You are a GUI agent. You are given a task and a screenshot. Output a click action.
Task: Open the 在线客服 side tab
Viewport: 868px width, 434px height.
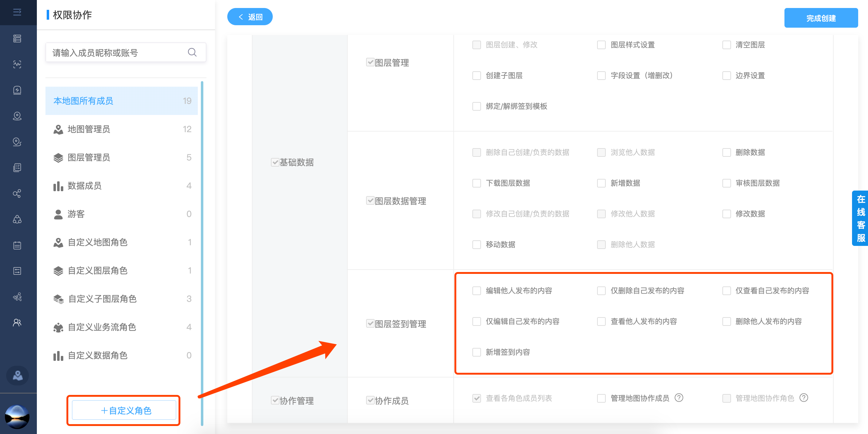tap(860, 219)
